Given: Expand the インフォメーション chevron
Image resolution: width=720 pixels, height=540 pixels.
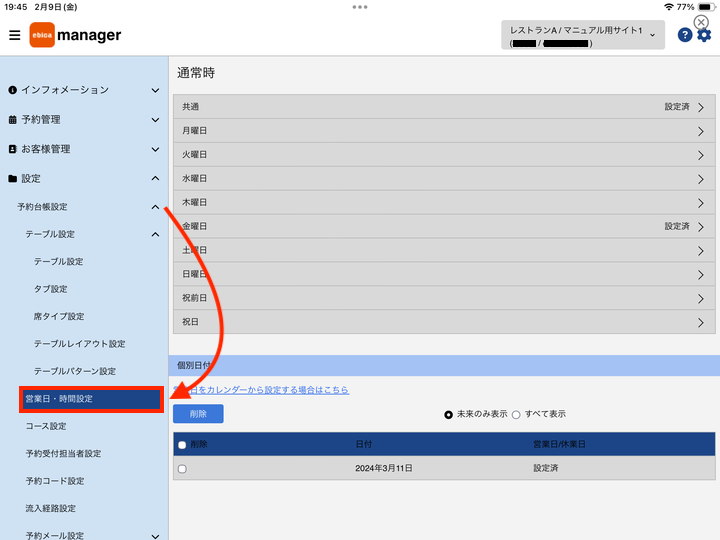Looking at the screenshot, I should click(156, 90).
